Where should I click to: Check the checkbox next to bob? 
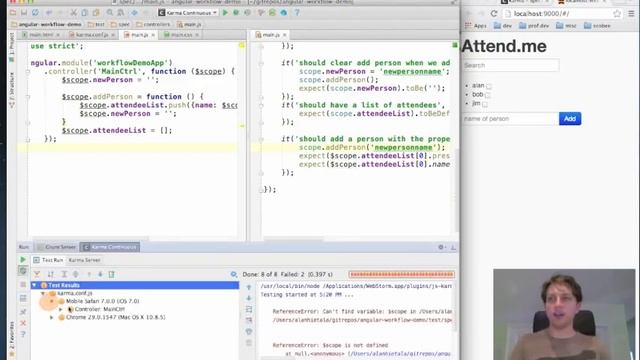pos(488,95)
